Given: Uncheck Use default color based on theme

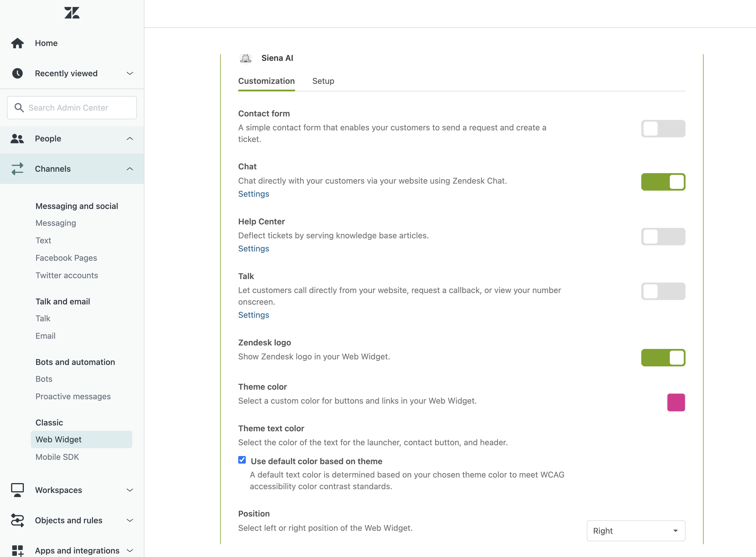Looking at the screenshot, I should 242,460.
